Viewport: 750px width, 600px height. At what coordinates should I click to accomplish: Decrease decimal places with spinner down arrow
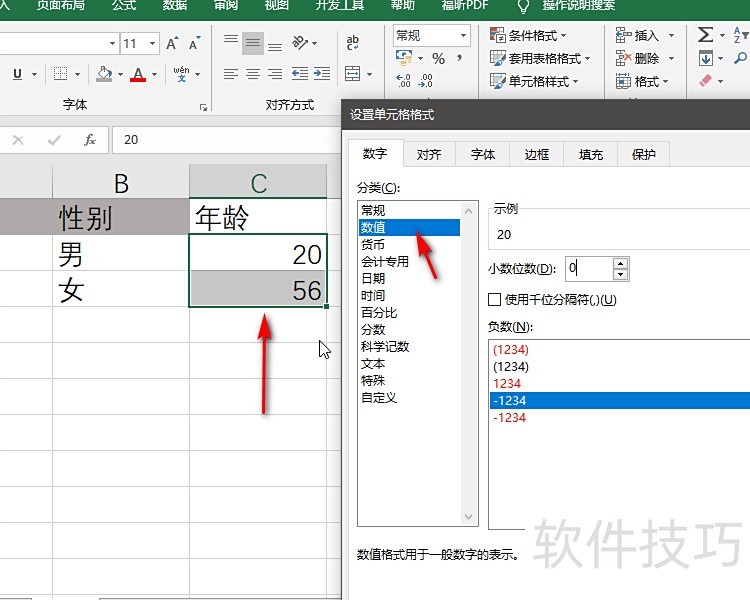[620, 275]
